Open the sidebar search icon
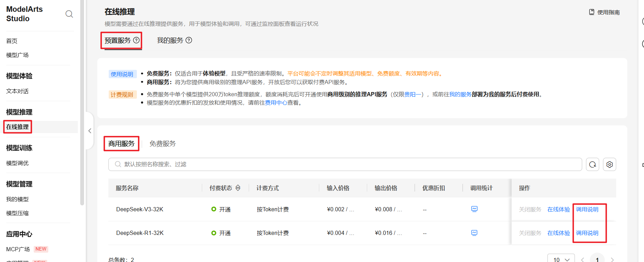 [69, 14]
